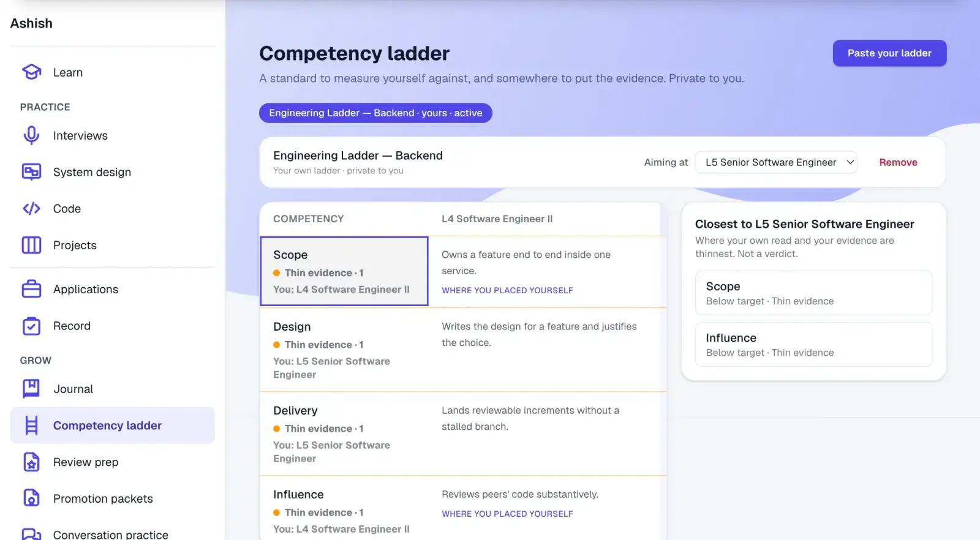The image size is (980, 540).
Task: Select the Scope competency cell
Action: (x=344, y=271)
